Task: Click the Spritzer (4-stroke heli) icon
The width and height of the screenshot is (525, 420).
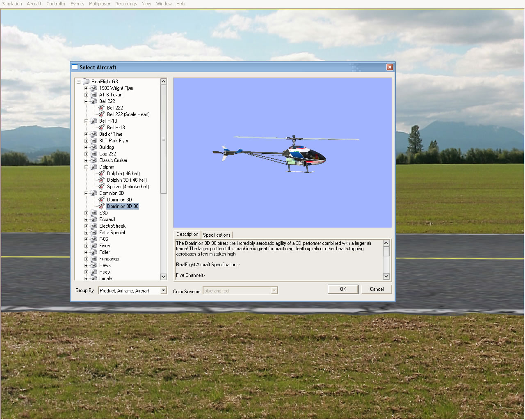Action: [102, 187]
